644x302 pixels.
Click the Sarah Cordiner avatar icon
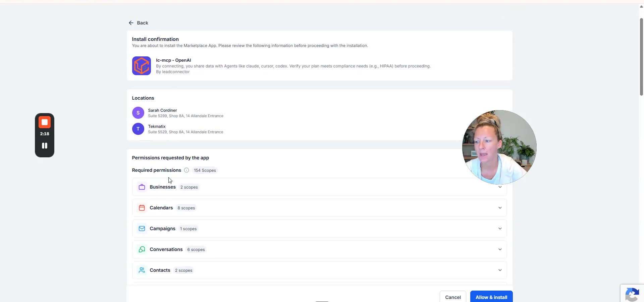(x=138, y=113)
